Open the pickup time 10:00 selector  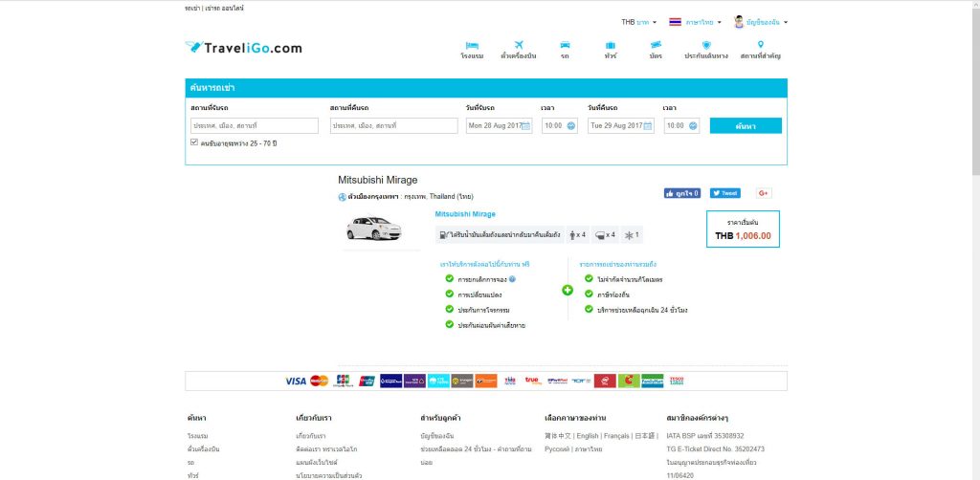pyautogui.click(x=559, y=125)
